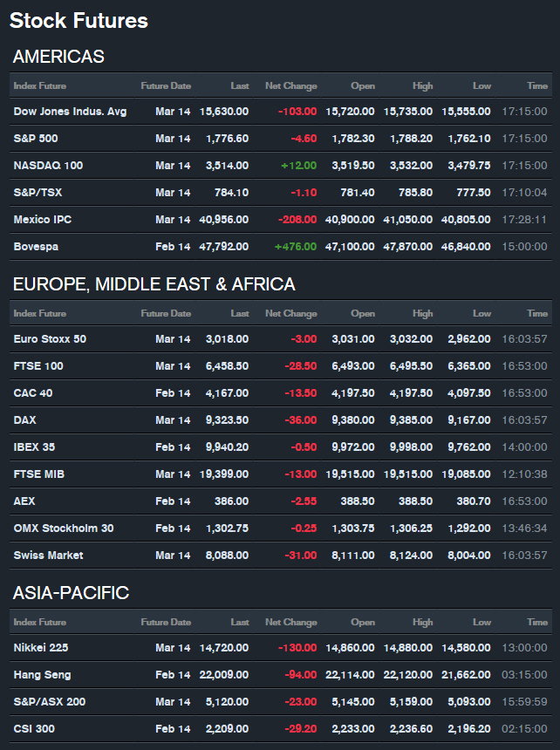Screen dimensions: 560x750
Task: Open the CSI 300 future
Action: [35, 729]
